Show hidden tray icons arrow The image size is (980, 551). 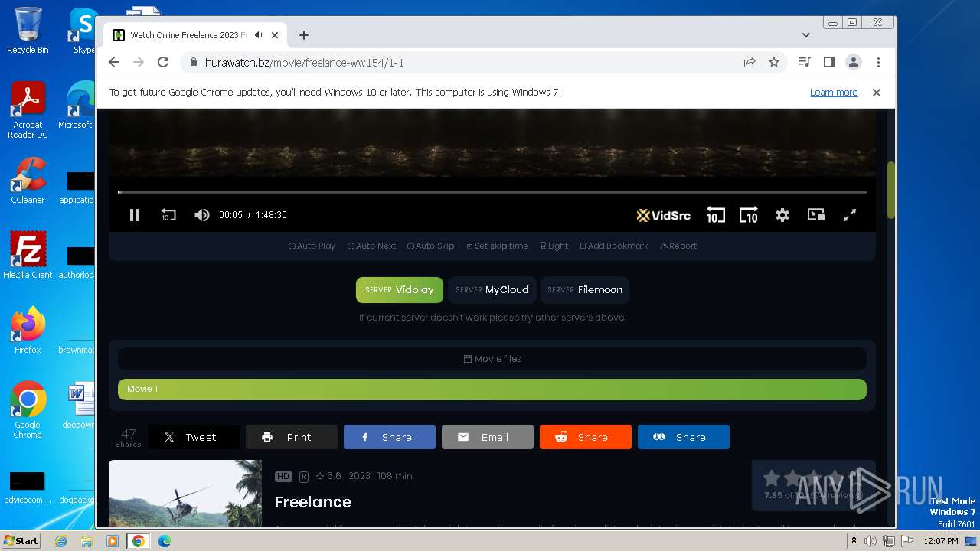(x=854, y=541)
